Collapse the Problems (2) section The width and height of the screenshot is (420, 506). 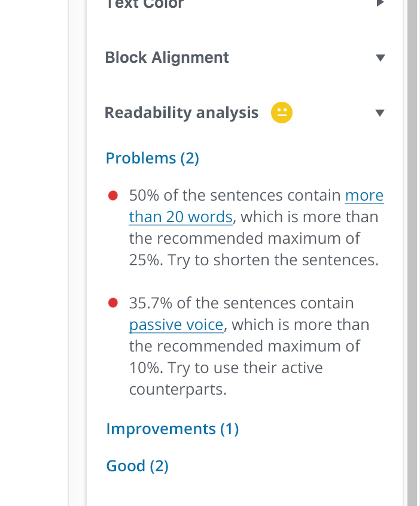152,158
